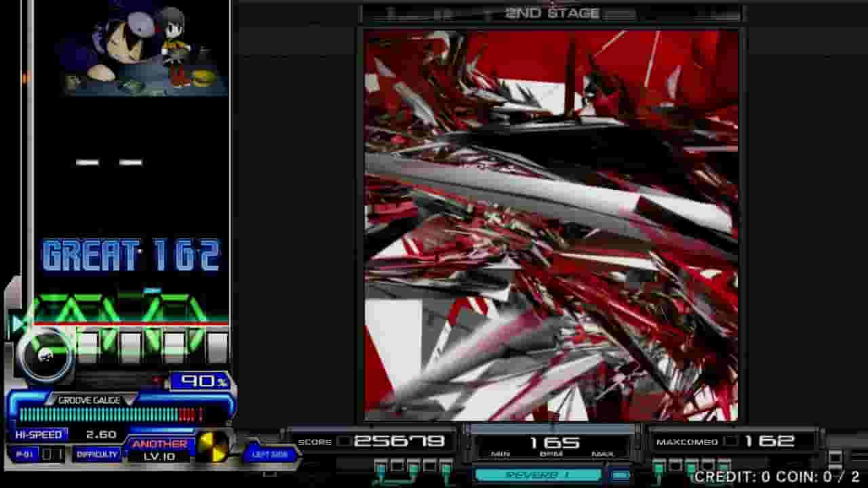This screenshot has width=868, height=488.
Task: Click the GREAT 162 judgment text
Action: click(132, 256)
